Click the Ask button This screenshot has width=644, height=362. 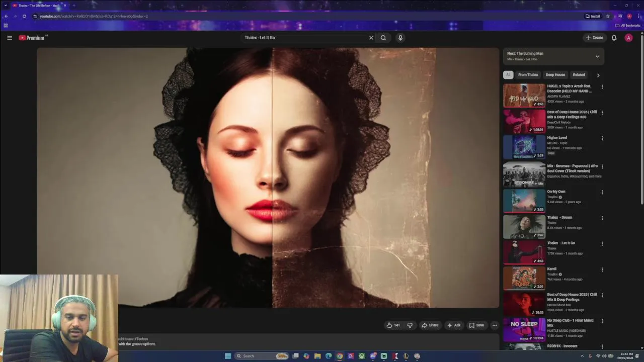pyautogui.click(x=453, y=325)
